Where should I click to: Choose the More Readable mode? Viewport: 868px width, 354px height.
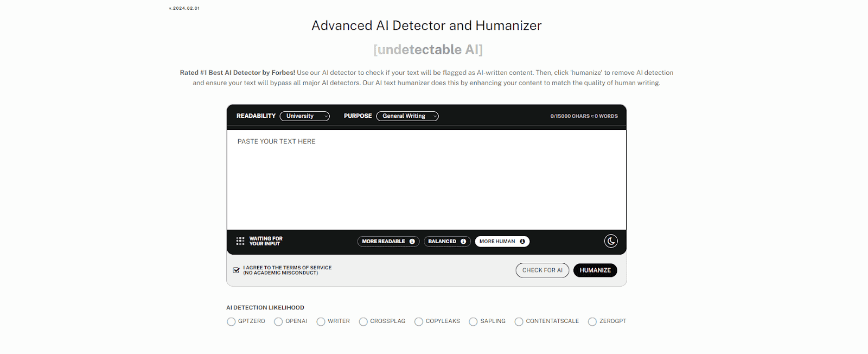[x=388, y=242]
